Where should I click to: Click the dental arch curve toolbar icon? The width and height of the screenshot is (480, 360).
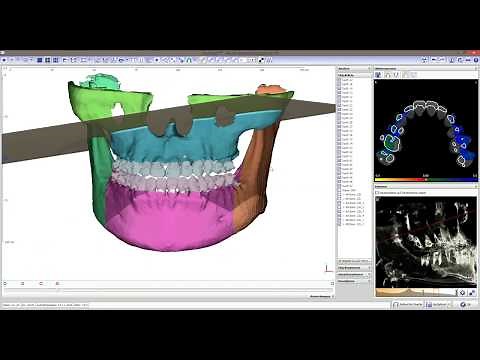pos(189,60)
